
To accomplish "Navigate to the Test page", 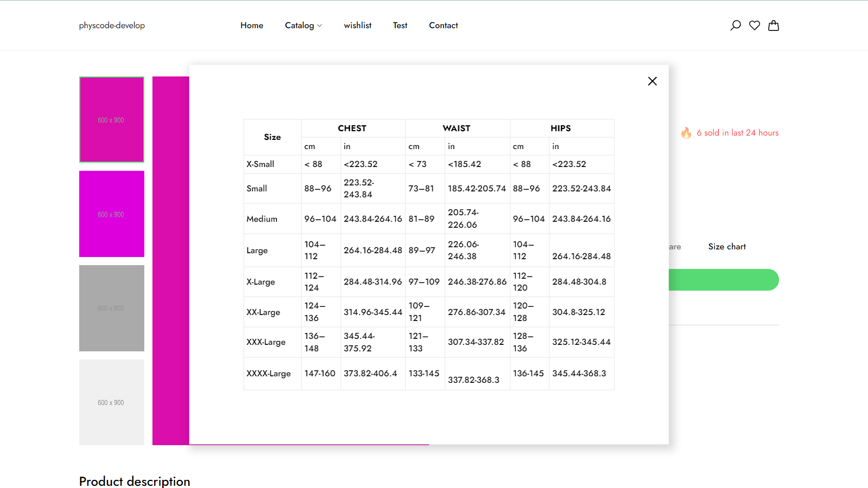I will (x=400, y=25).
